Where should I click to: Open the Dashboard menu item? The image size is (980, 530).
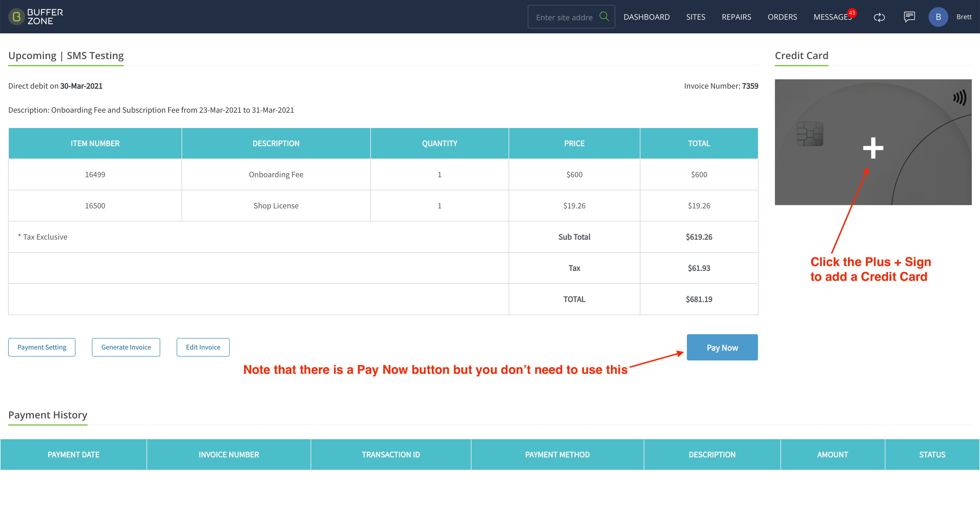646,17
